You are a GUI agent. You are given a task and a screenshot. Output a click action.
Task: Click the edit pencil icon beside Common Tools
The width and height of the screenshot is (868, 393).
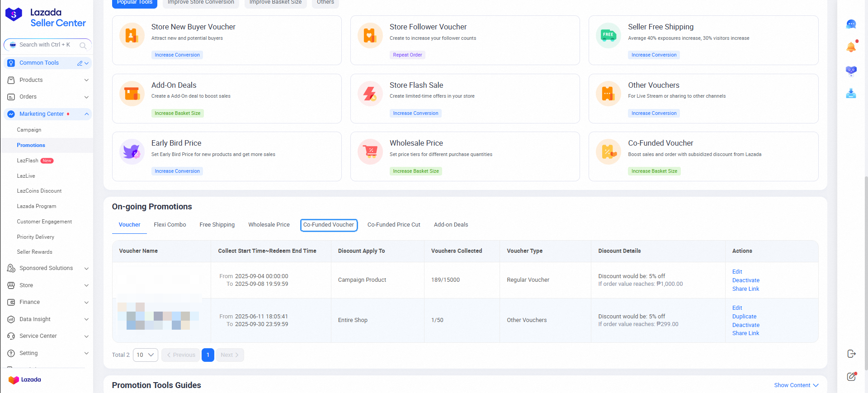point(80,63)
